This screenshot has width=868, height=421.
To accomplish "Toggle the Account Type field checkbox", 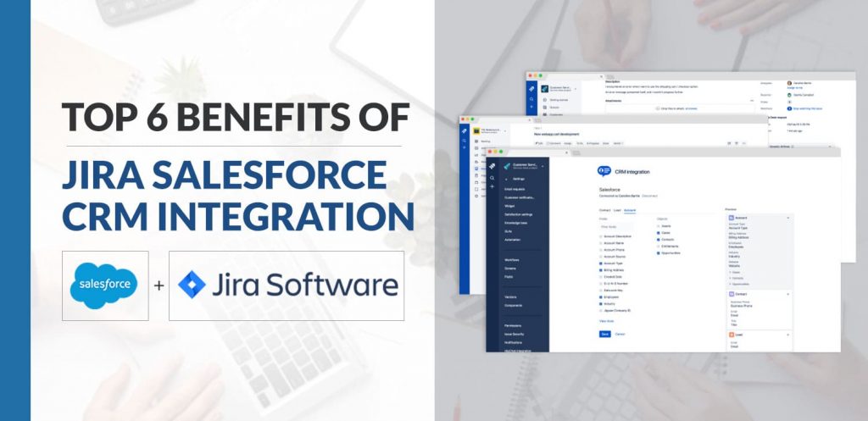I will pos(601,263).
